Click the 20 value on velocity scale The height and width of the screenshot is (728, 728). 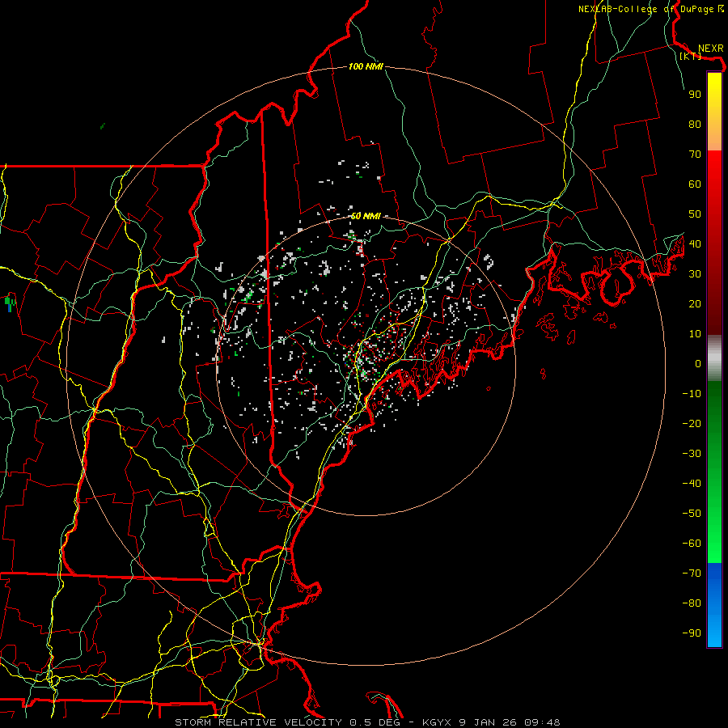coord(695,304)
